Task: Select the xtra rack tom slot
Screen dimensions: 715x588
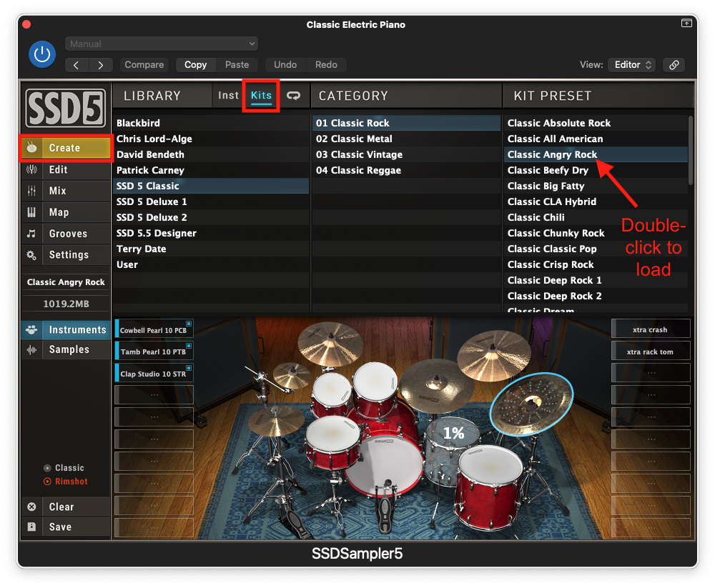Action: (650, 351)
